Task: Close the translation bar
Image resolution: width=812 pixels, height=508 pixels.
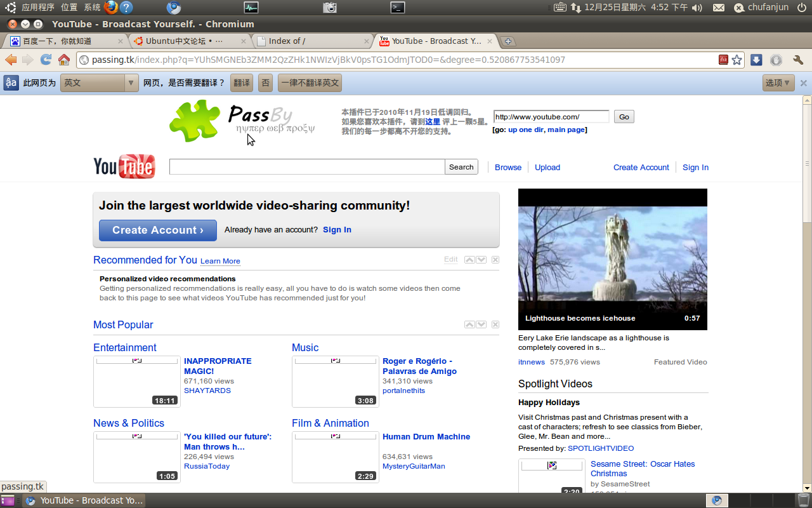Action: click(x=803, y=83)
